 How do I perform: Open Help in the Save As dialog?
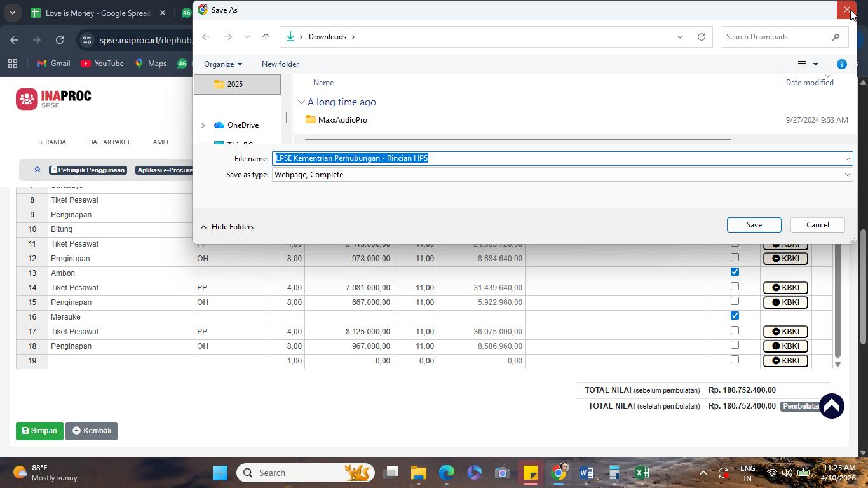tap(842, 64)
